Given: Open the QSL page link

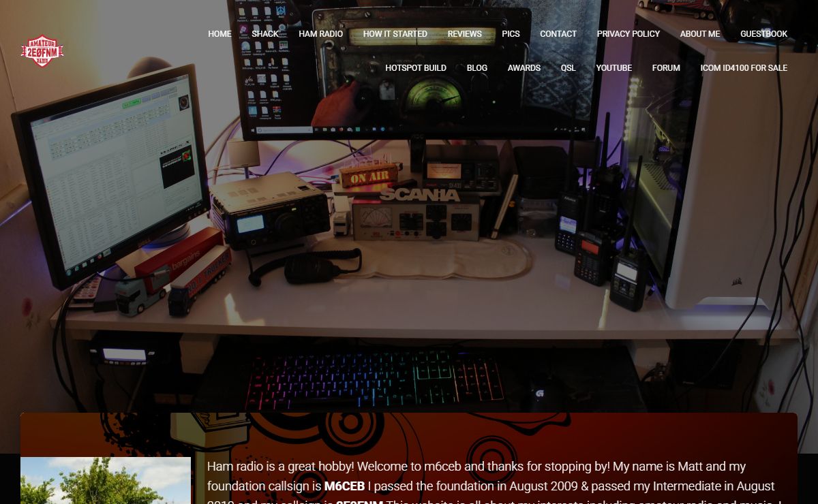Looking at the screenshot, I should click(569, 68).
